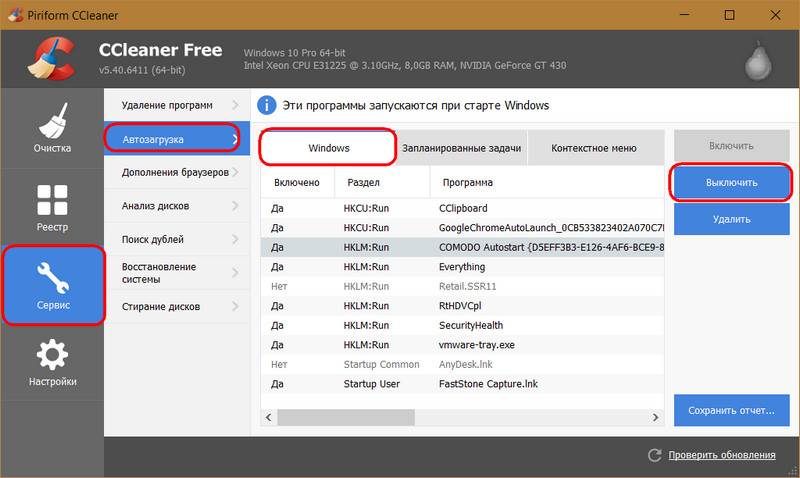Select the Retail.SSR11 disabled entry
The height and width of the screenshot is (478, 800).
coord(462,286)
